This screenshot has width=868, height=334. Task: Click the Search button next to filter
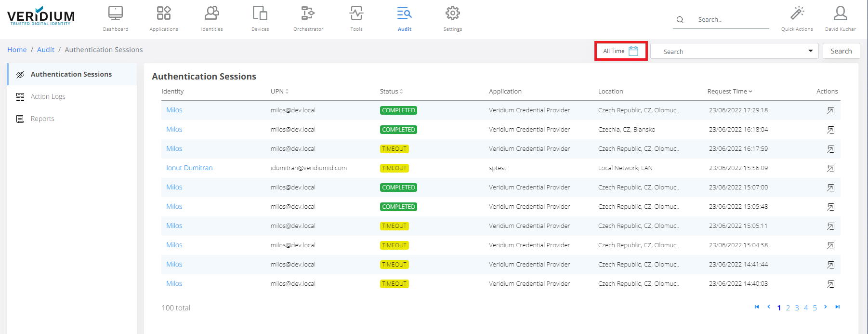coord(841,51)
